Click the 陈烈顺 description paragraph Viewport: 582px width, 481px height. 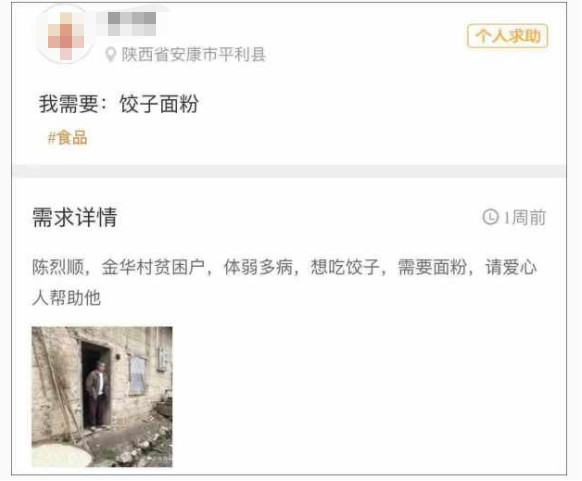tap(284, 282)
